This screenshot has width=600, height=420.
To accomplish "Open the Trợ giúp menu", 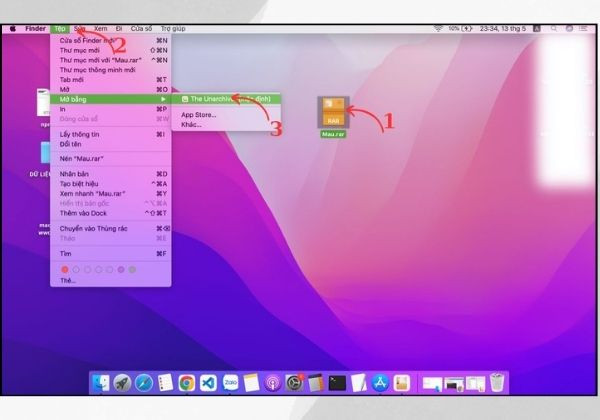I will (173, 29).
